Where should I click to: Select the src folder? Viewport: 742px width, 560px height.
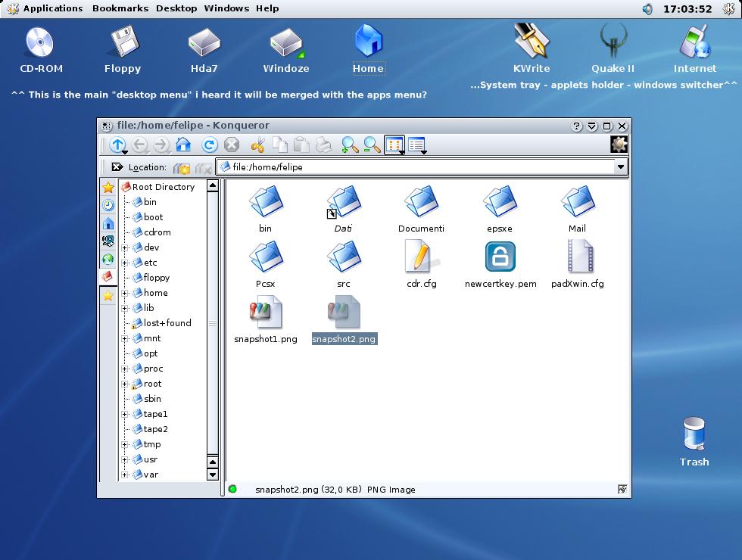pos(344,264)
